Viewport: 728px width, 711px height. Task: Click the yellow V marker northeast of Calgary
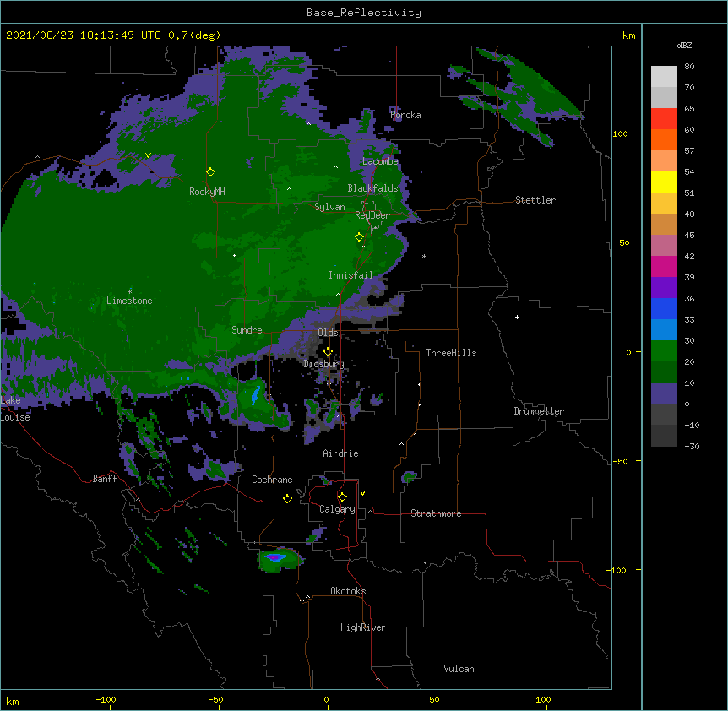(x=362, y=493)
